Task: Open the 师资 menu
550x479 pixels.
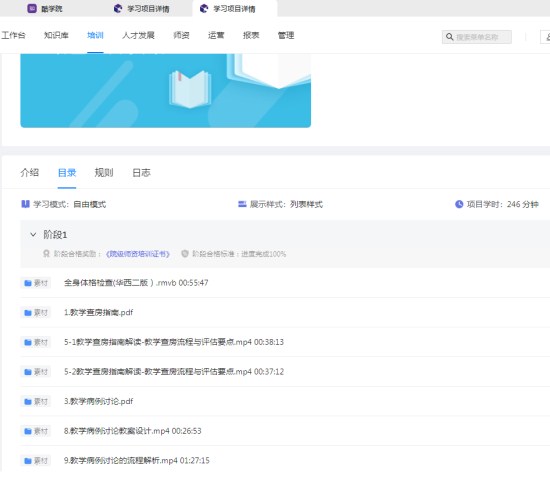Action: [x=181, y=35]
